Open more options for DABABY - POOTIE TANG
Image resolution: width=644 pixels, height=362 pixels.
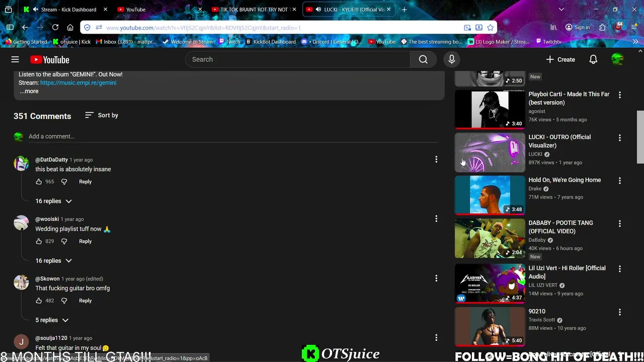[619, 223]
